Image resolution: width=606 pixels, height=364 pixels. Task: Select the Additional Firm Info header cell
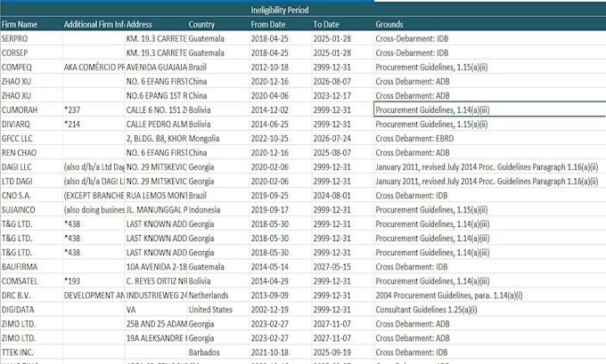pyautogui.click(x=94, y=24)
